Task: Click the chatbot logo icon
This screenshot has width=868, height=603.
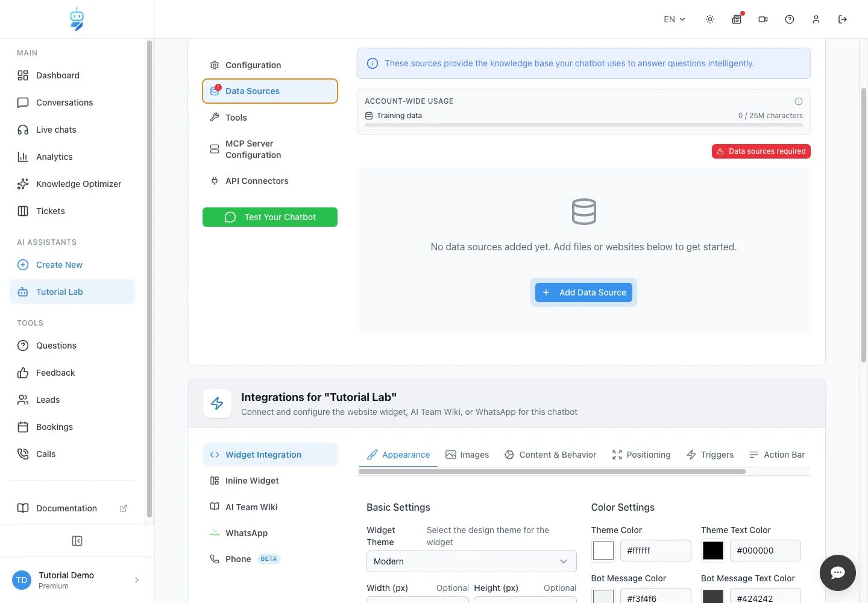Action: 77,19
